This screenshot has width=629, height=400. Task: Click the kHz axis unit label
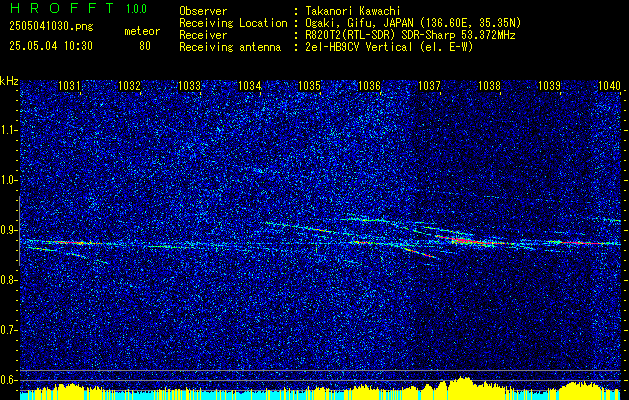coord(9,81)
